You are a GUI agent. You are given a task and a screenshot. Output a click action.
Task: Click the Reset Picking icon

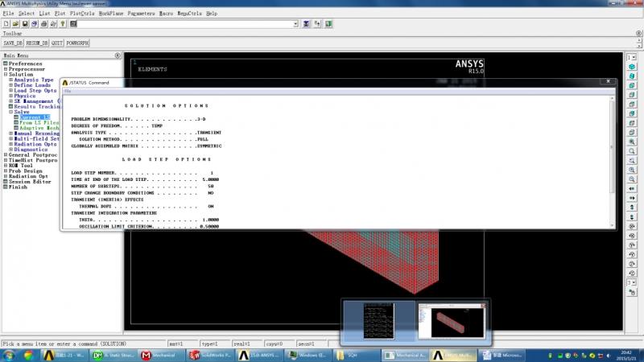tap(317, 24)
